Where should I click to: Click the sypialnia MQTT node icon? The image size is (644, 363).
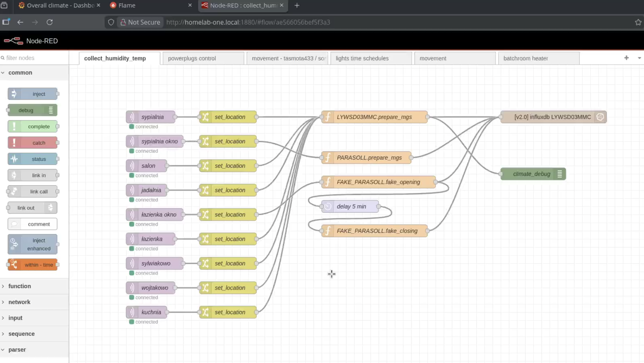132,117
